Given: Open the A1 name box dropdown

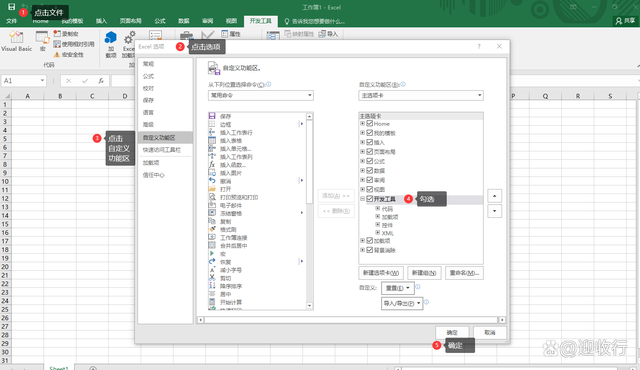Looking at the screenshot, I should (42, 81).
